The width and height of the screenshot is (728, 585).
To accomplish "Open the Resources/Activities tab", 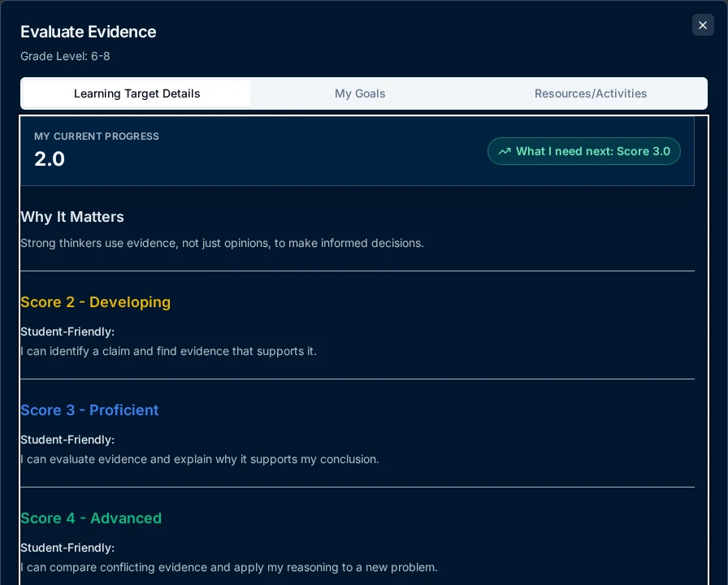I will [590, 93].
